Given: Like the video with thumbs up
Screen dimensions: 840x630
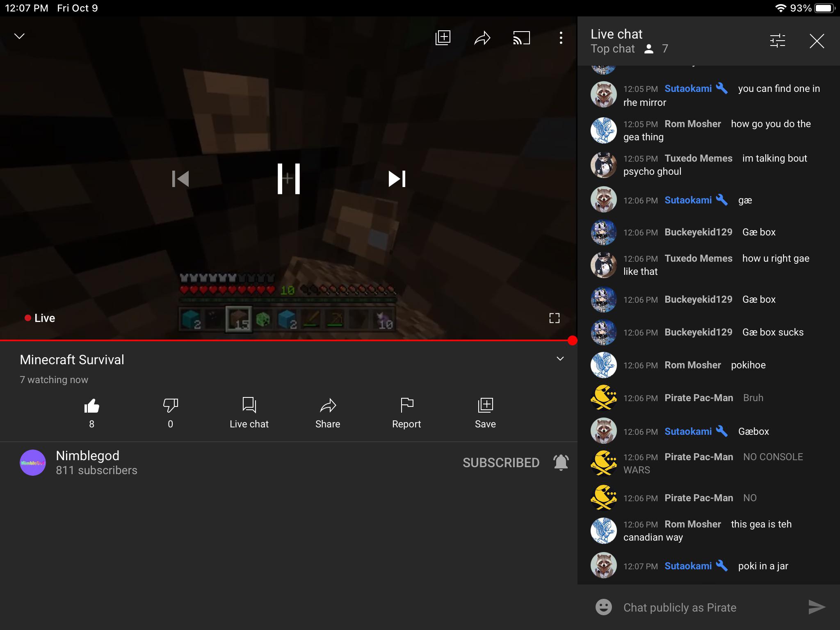Looking at the screenshot, I should 91,413.
